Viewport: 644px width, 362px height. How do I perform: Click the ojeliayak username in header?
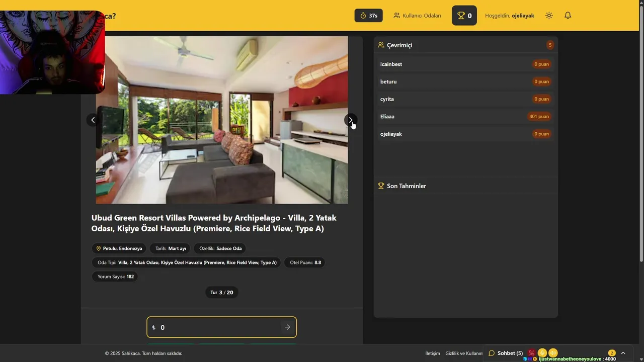[523, 16]
